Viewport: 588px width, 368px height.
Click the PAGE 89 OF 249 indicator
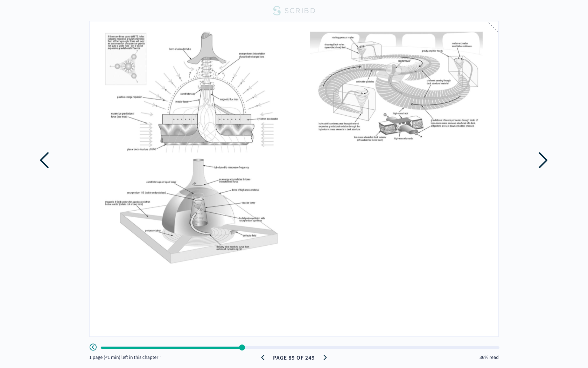[x=294, y=358]
